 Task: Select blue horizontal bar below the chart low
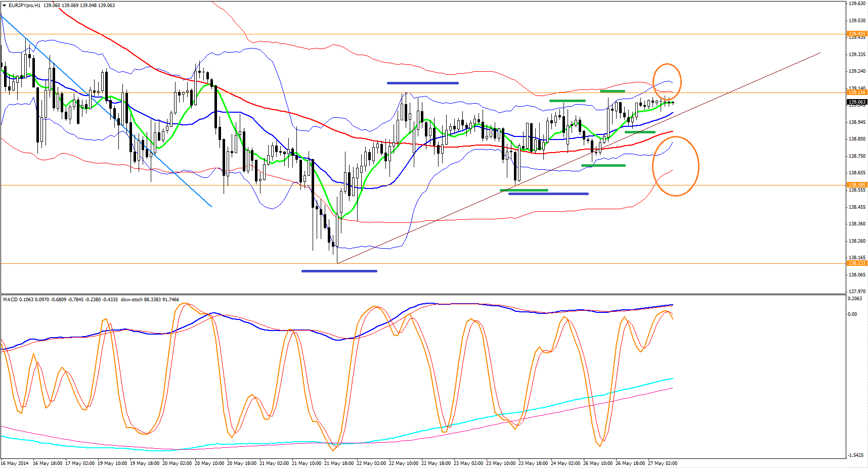(x=339, y=271)
